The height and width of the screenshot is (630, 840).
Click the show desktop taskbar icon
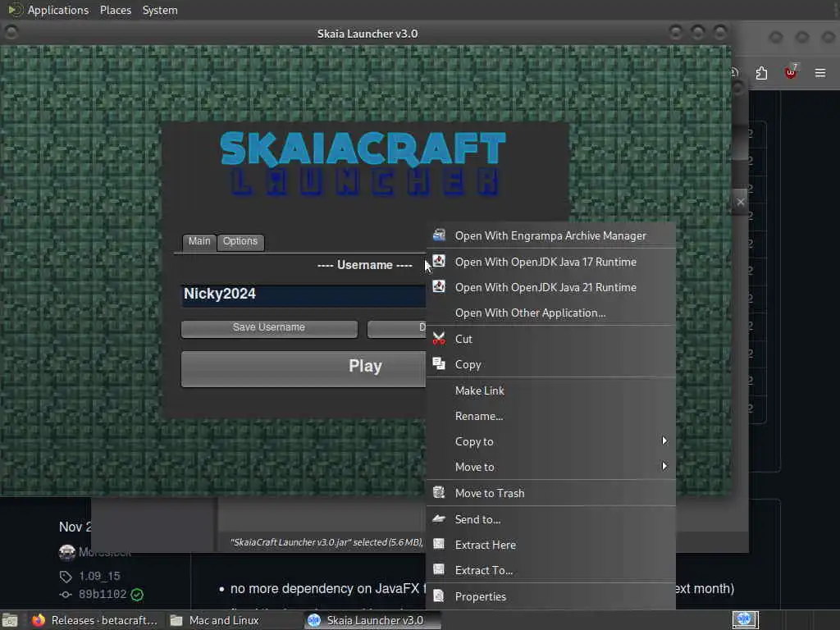point(10,620)
